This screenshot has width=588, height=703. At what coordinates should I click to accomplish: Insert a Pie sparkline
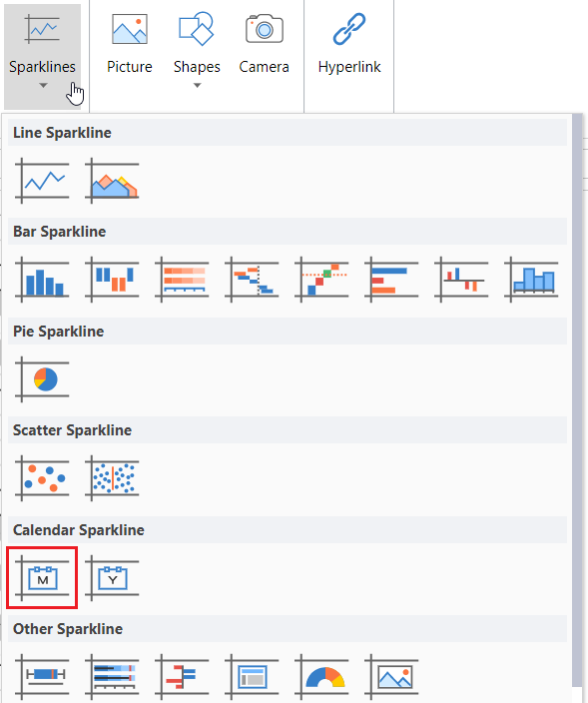[x=42, y=378]
